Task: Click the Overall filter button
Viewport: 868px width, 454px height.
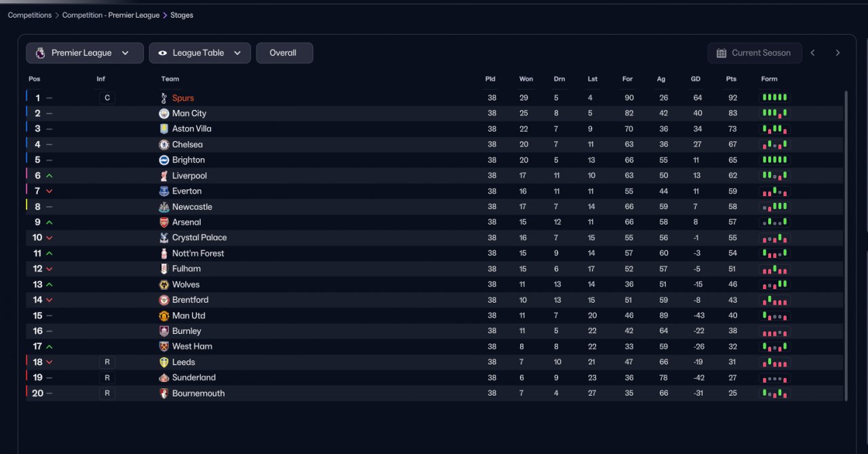Action: [x=285, y=53]
